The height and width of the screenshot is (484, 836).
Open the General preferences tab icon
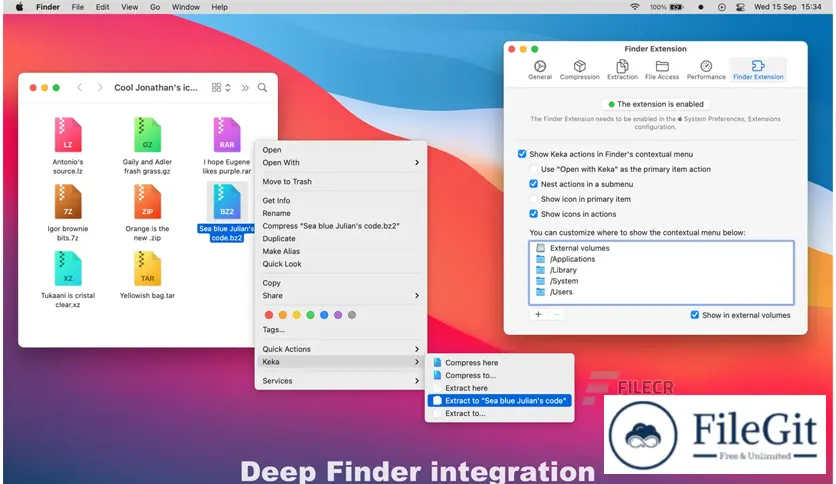(540, 66)
